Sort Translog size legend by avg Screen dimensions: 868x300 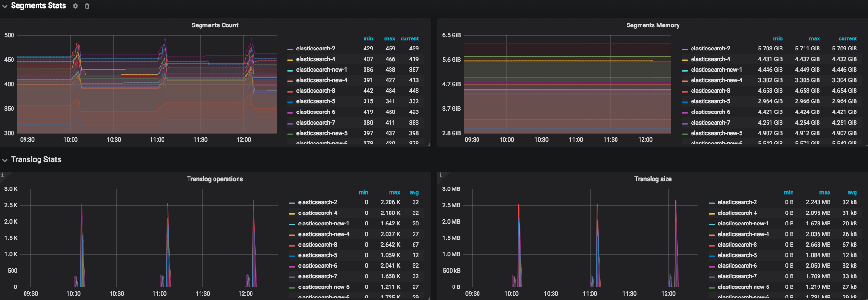pyautogui.click(x=852, y=192)
